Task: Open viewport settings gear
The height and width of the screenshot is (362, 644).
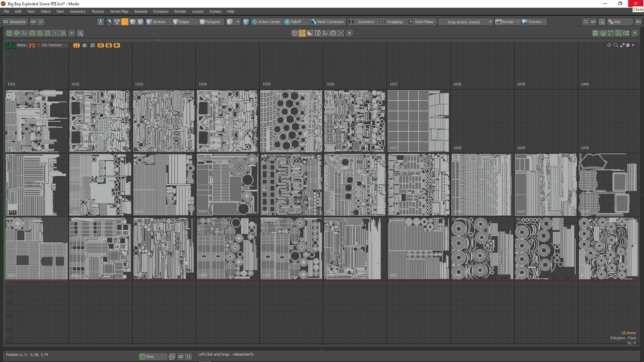Action: point(628,45)
